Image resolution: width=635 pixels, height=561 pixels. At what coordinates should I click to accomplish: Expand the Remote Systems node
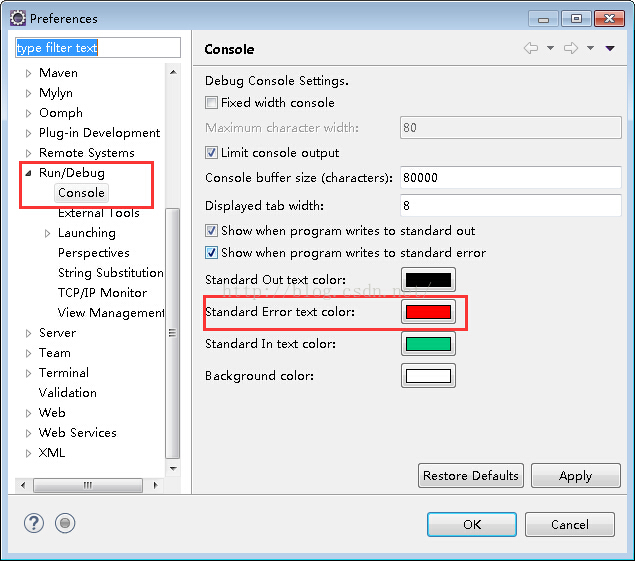[x=28, y=153]
